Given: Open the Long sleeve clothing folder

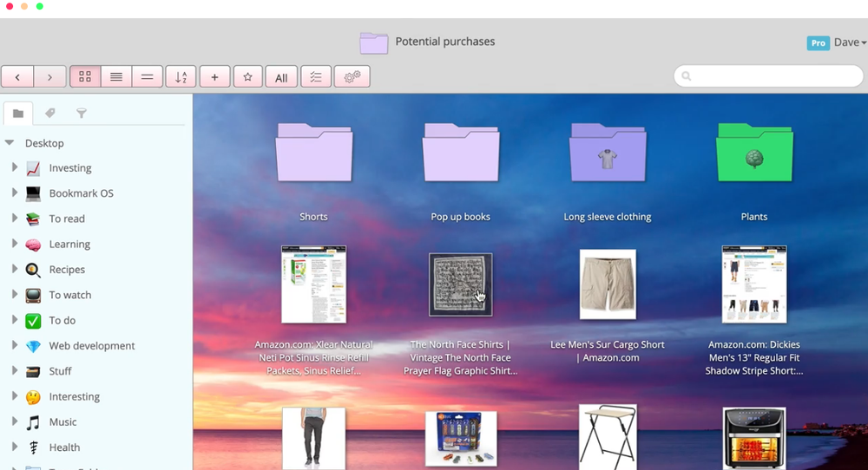Looking at the screenshot, I should (608, 153).
